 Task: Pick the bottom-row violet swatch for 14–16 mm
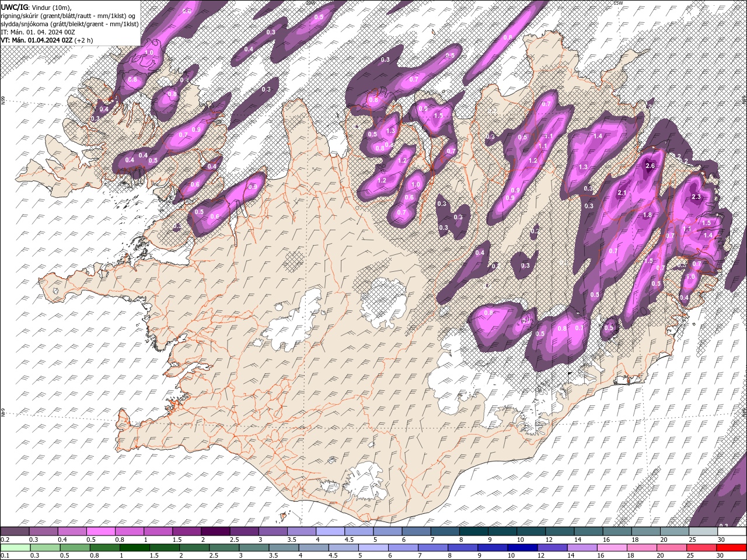[x=582, y=548]
